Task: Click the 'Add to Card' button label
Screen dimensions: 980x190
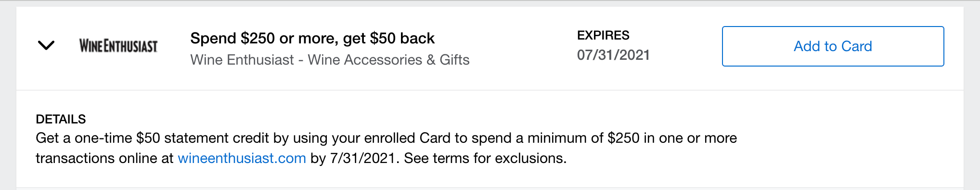Action: coord(833,46)
